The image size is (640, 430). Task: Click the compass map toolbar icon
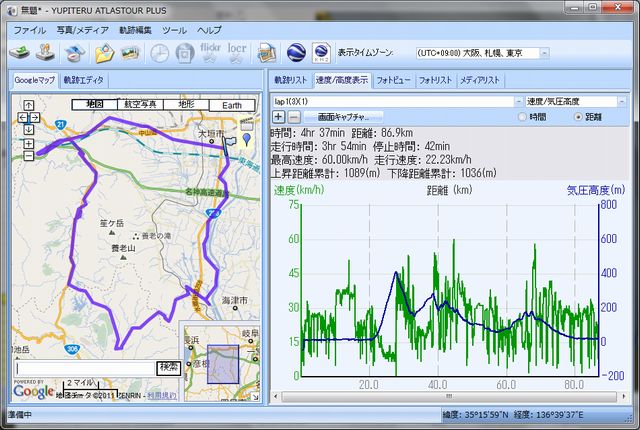(75, 53)
